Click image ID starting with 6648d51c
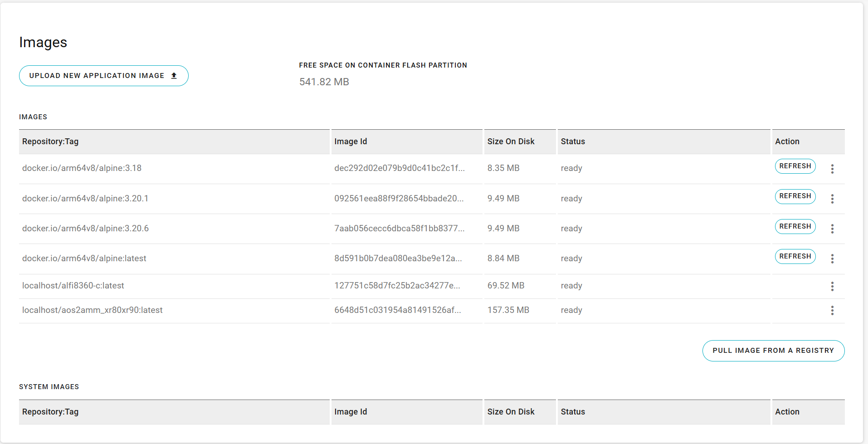The image size is (868, 444). click(x=397, y=310)
